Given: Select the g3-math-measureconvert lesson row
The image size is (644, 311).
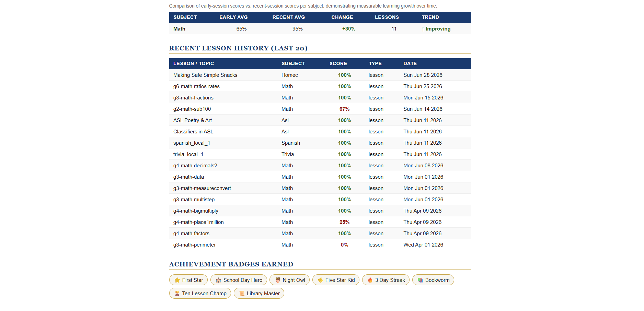Looking at the screenshot, I should [320, 188].
